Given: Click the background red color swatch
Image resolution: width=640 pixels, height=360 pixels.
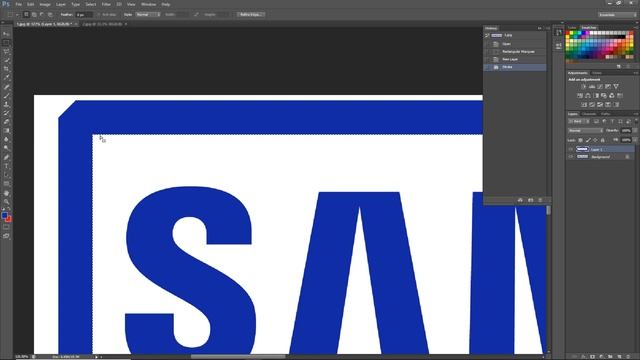Looking at the screenshot, I should (9, 219).
